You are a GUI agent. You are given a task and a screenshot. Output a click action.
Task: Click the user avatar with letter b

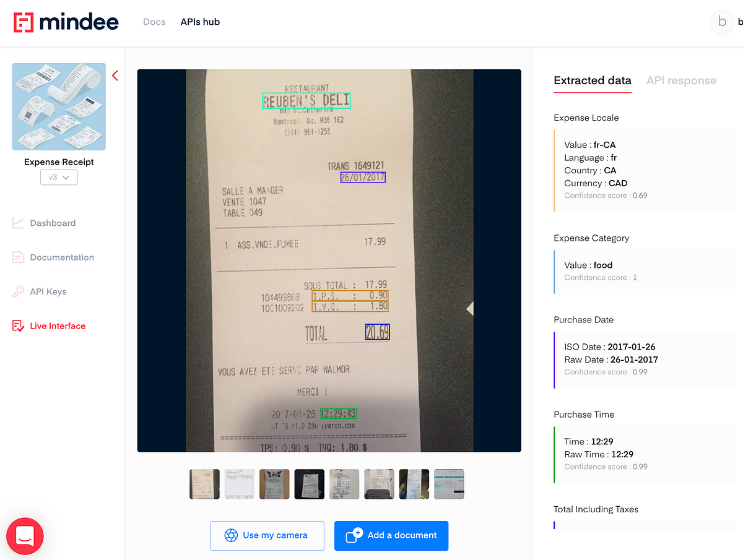coord(722,22)
